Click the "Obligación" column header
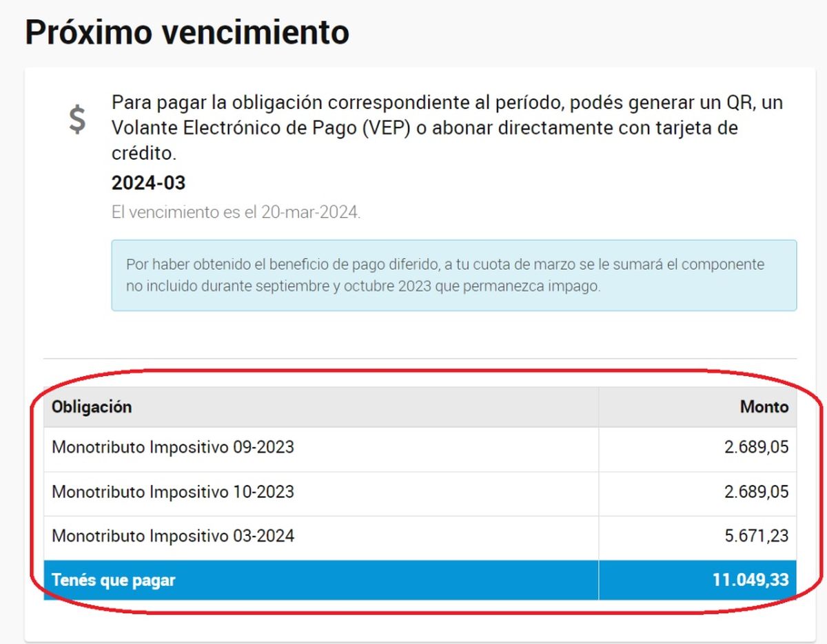The height and width of the screenshot is (644, 827). (x=92, y=407)
